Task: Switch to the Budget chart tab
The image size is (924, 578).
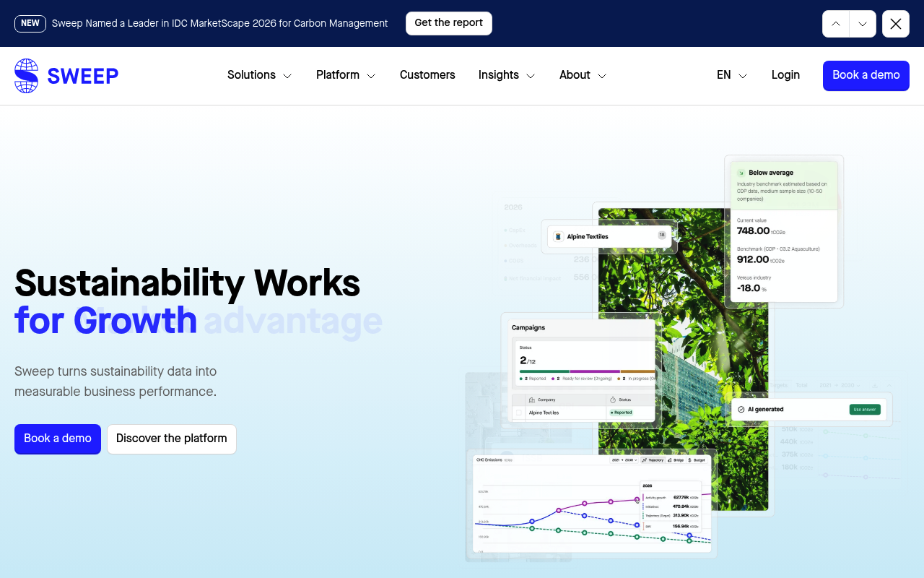Action: pyautogui.click(x=697, y=460)
